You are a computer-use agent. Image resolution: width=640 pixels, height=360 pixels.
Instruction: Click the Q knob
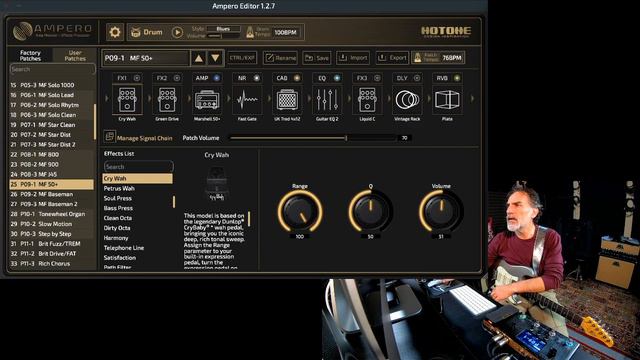point(371,211)
